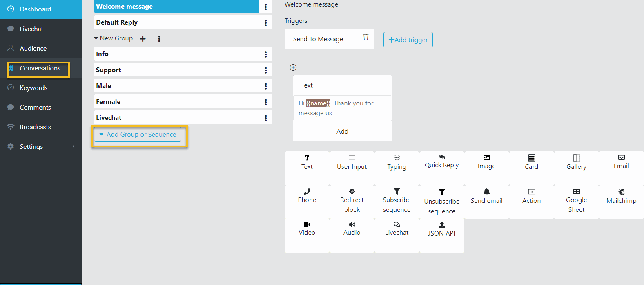Collapse the New Group section

point(96,38)
